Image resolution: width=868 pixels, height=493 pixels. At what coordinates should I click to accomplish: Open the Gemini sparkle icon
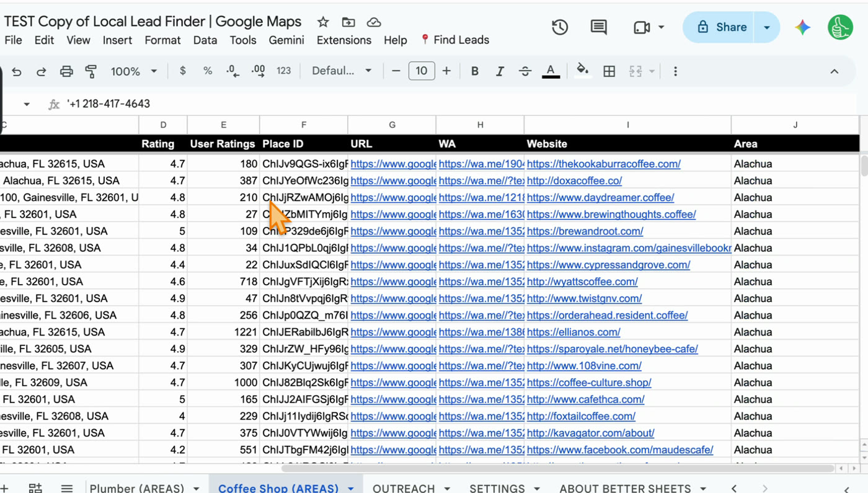point(803,27)
